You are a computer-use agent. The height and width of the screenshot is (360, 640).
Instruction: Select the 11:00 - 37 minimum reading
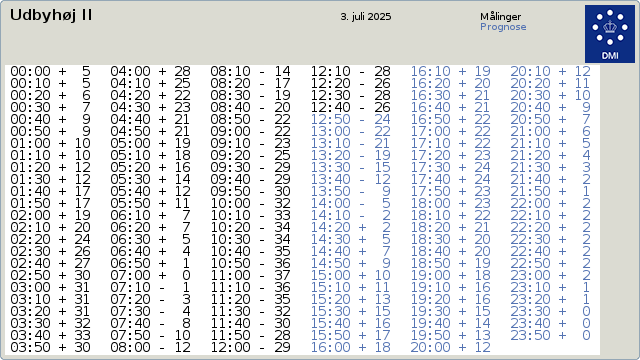tap(250, 275)
